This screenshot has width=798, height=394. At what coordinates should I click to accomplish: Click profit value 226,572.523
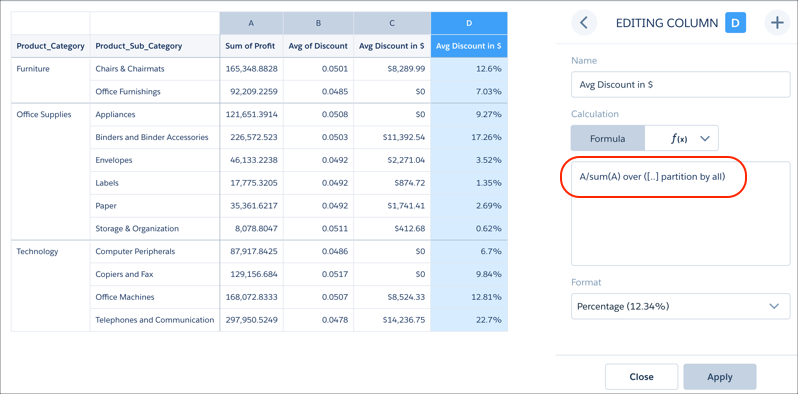point(251,137)
